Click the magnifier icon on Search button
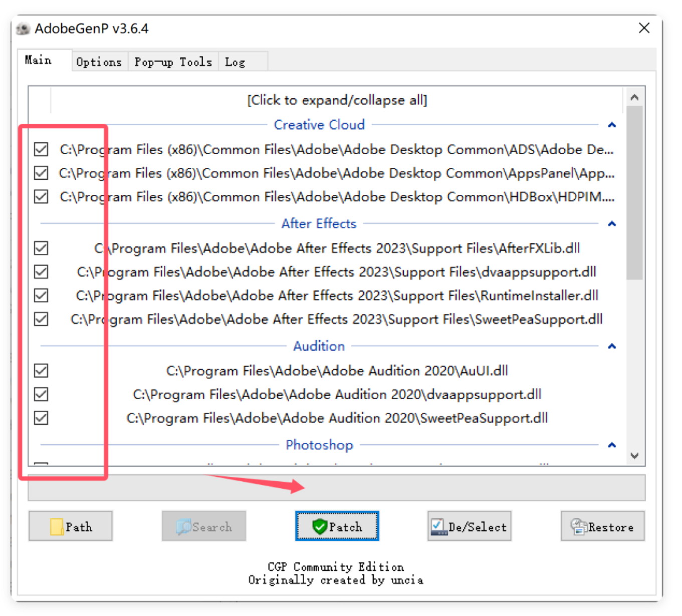 click(183, 527)
